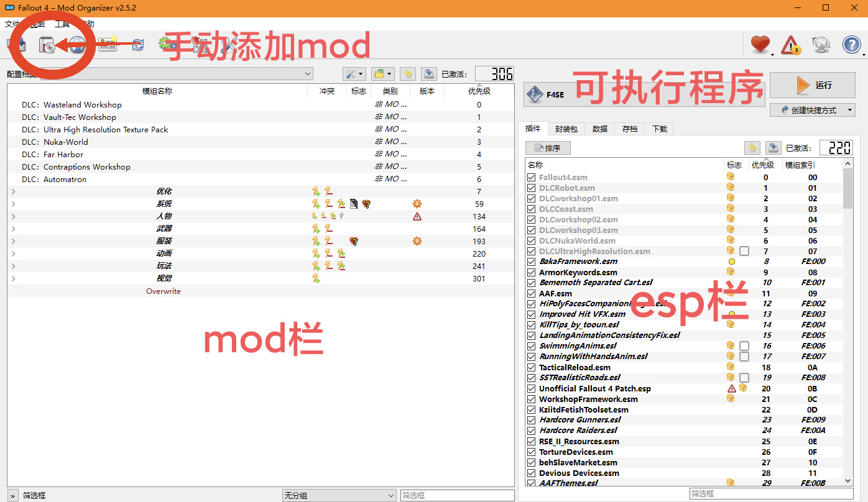The image size is (868, 502).
Task: Expand the 系统 mod group
Action: [13, 204]
